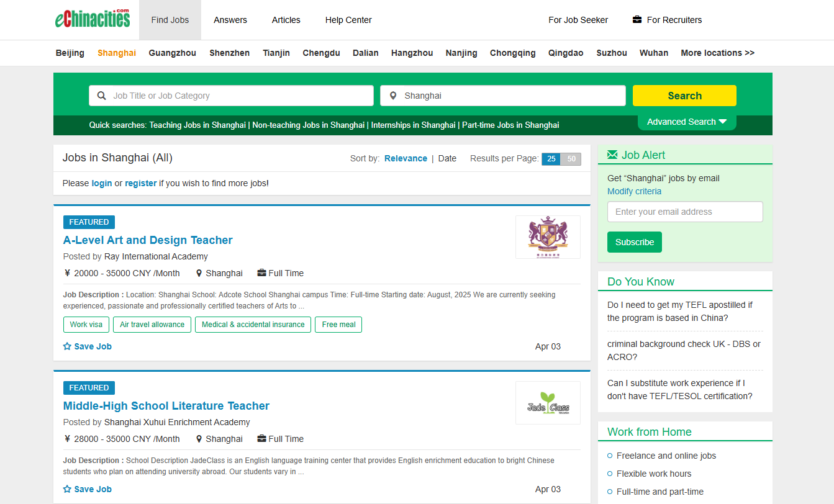Viewport: 834px width, 504px height.
Task: Select Dalian city link
Action: pos(366,53)
